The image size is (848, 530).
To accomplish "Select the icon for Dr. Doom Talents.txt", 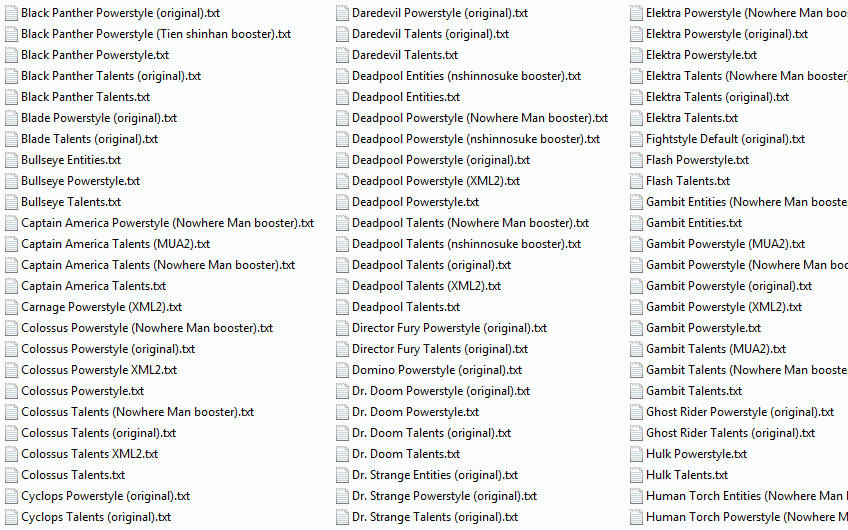I will point(342,454).
